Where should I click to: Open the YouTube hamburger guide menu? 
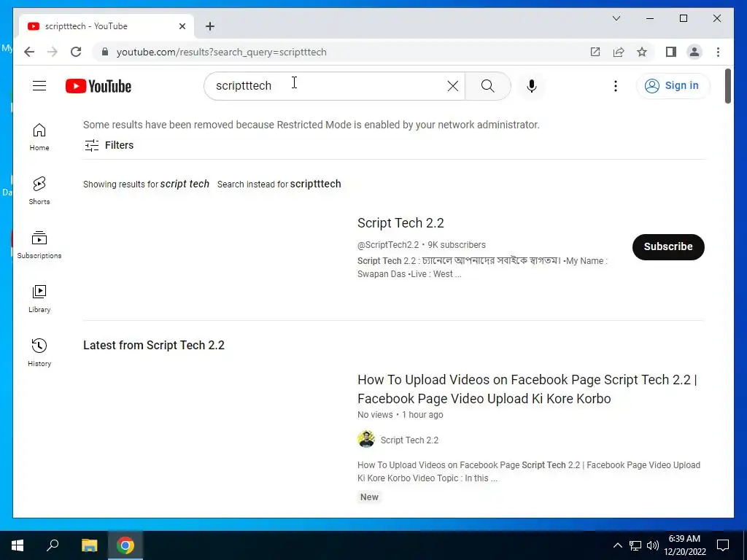pos(39,86)
